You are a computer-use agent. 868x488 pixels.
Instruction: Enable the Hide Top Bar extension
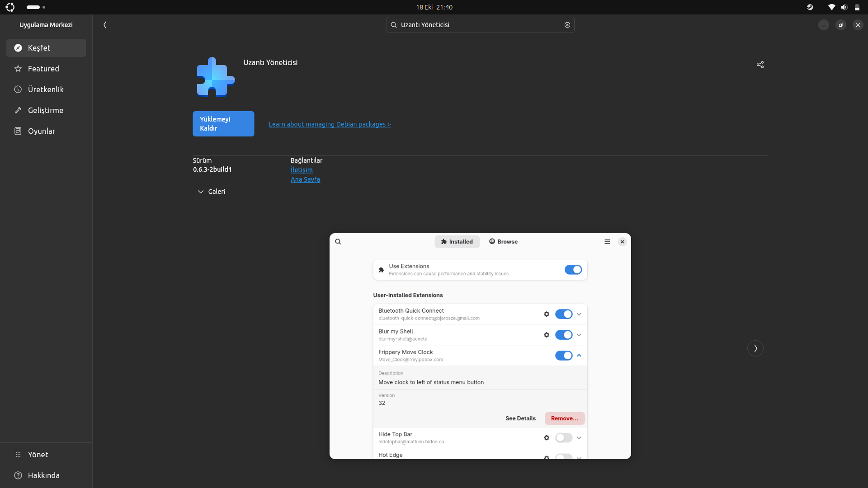(563, 438)
